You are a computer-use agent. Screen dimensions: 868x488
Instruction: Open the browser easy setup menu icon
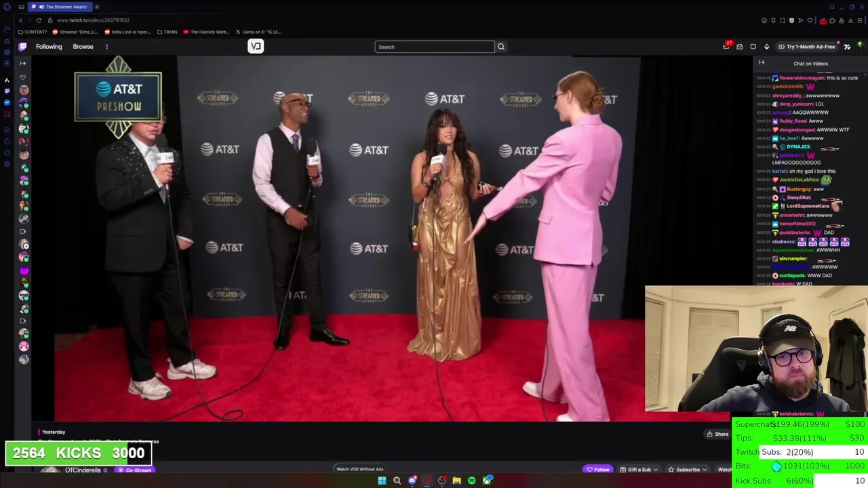pyautogui.click(x=860, y=20)
